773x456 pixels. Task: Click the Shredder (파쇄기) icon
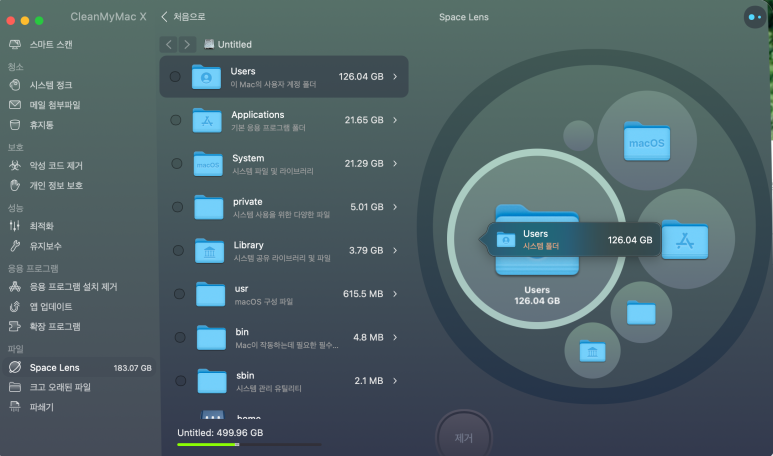click(x=15, y=407)
